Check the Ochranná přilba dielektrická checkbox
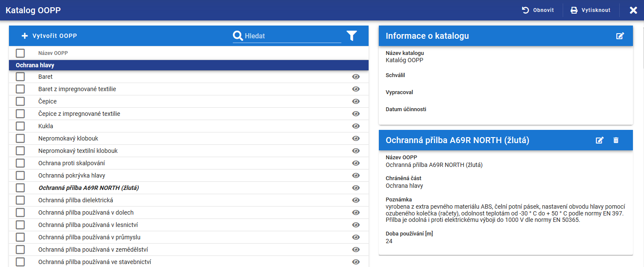 [x=20, y=200]
